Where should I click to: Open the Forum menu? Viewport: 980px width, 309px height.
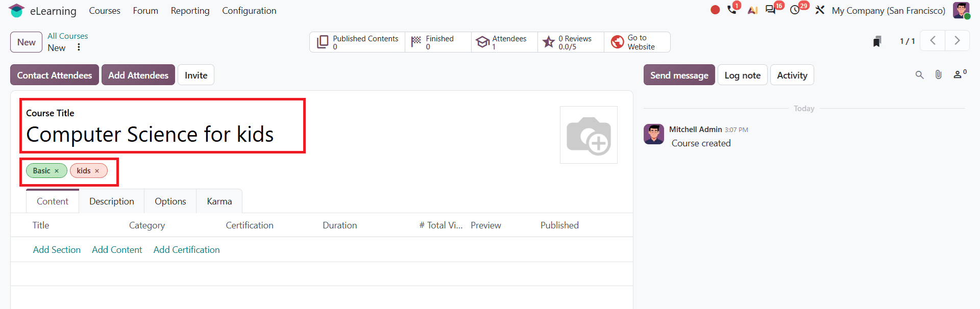point(145,11)
